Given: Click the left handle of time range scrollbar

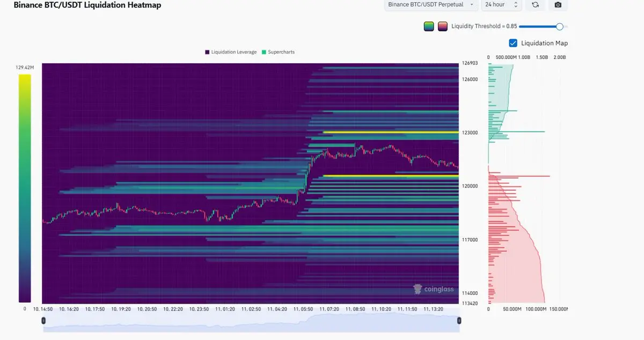Looking at the screenshot, I should coord(44,320).
